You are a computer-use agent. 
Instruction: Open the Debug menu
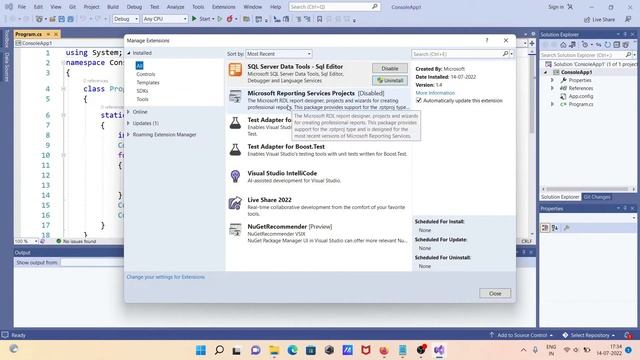(134, 7)
